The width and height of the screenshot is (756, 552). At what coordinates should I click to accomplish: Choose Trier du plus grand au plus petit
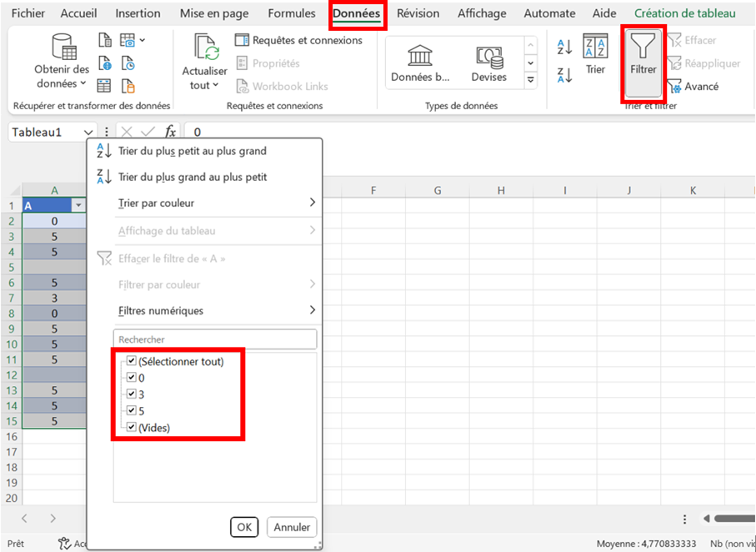[x=193, y=177]
